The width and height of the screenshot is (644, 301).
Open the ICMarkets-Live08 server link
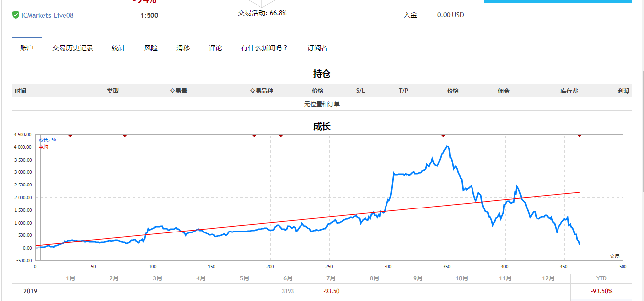click(x=47, y=15)
